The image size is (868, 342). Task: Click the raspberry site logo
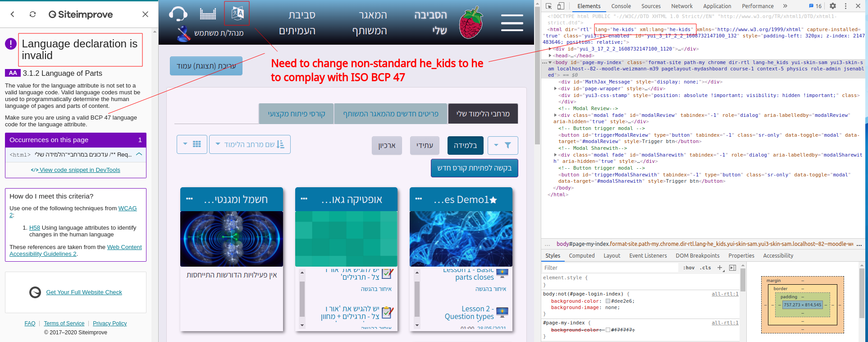(471, 23)
